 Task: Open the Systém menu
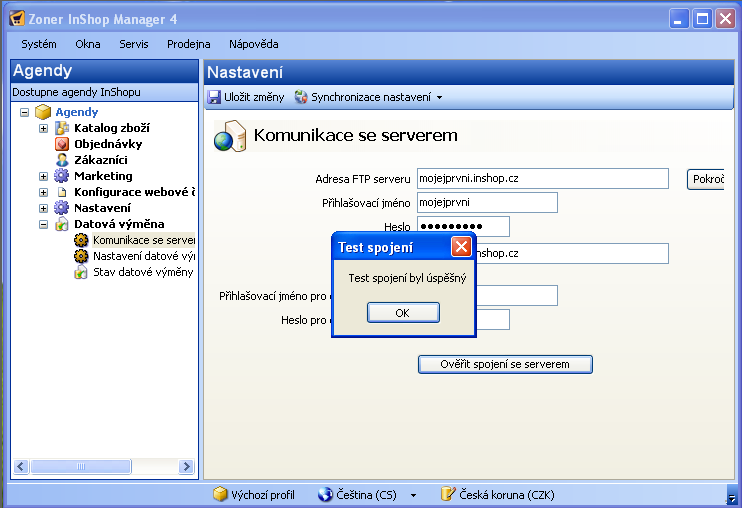(x=39, y=44)
